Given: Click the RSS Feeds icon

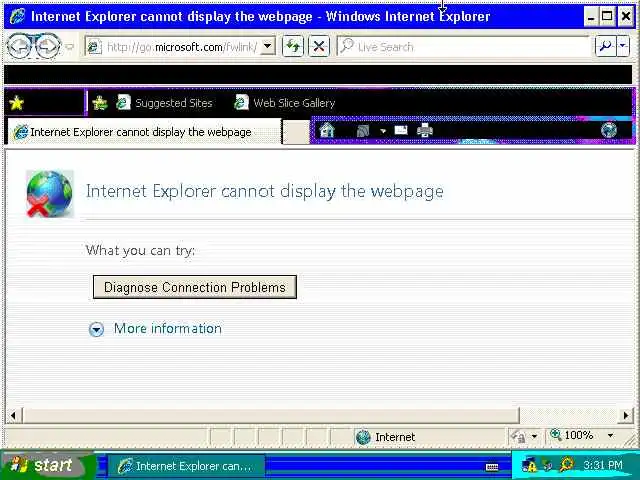Looking at the screenshot, I should coord(363,131).
